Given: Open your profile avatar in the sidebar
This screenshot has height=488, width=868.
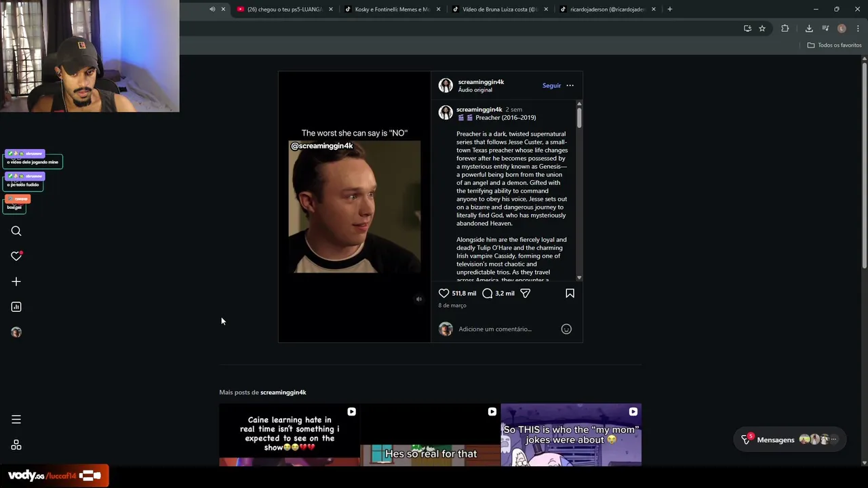Looking at the screenshot, I should [16, 332].
